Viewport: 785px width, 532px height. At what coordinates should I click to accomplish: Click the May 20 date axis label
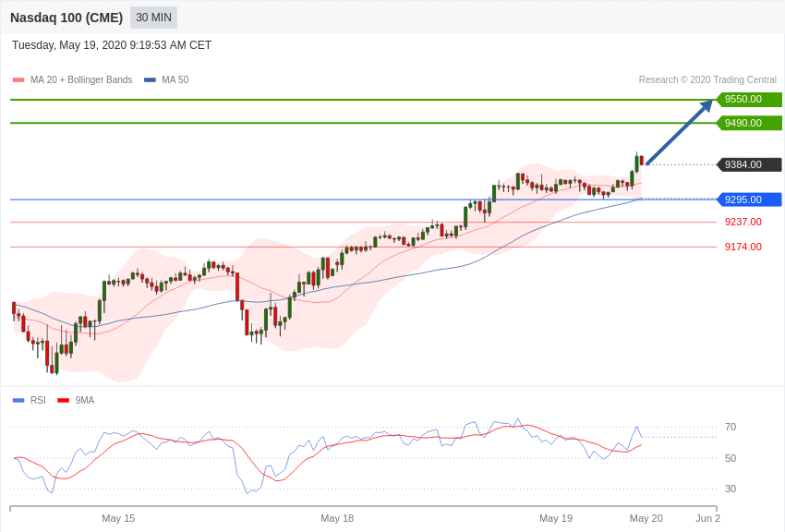[x=646, y=518]
